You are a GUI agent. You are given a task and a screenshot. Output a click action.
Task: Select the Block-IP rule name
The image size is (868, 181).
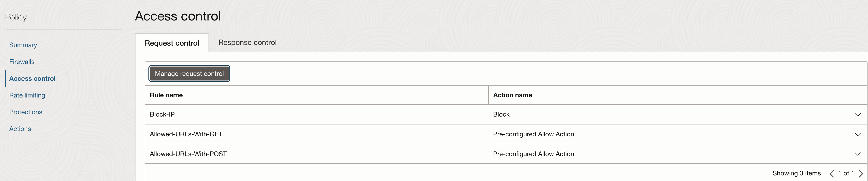pos(162,114)
